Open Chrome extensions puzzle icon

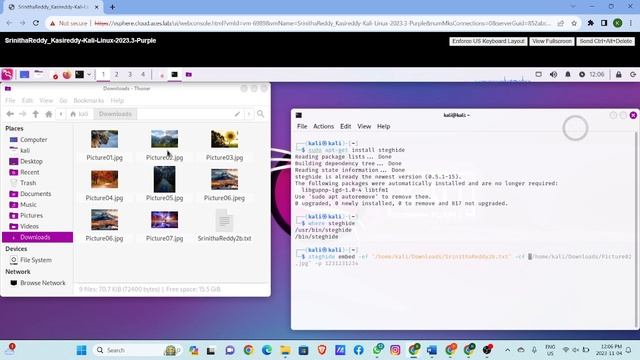(590, 23)
